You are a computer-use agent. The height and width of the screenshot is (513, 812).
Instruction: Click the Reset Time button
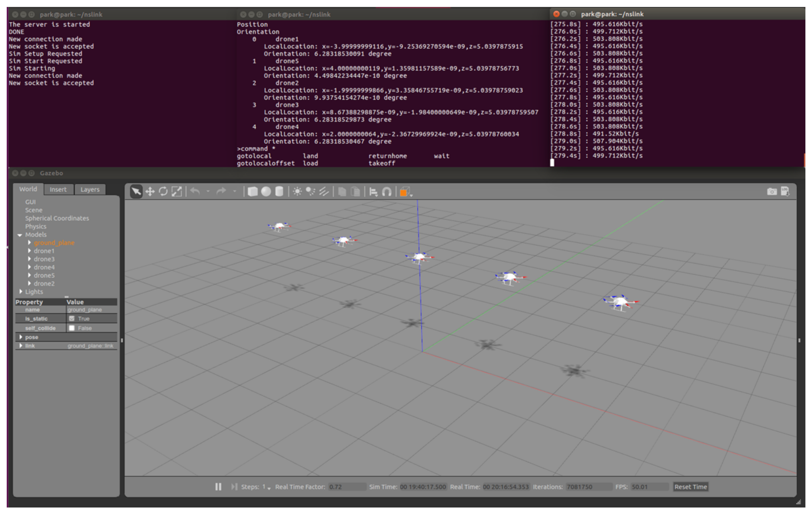[690, 487]
